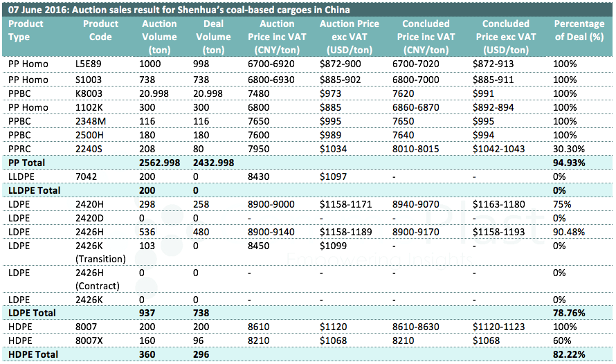Click product code 7042
The height and width of the screenshot is (364, 616).
click(x=84, y=176)
